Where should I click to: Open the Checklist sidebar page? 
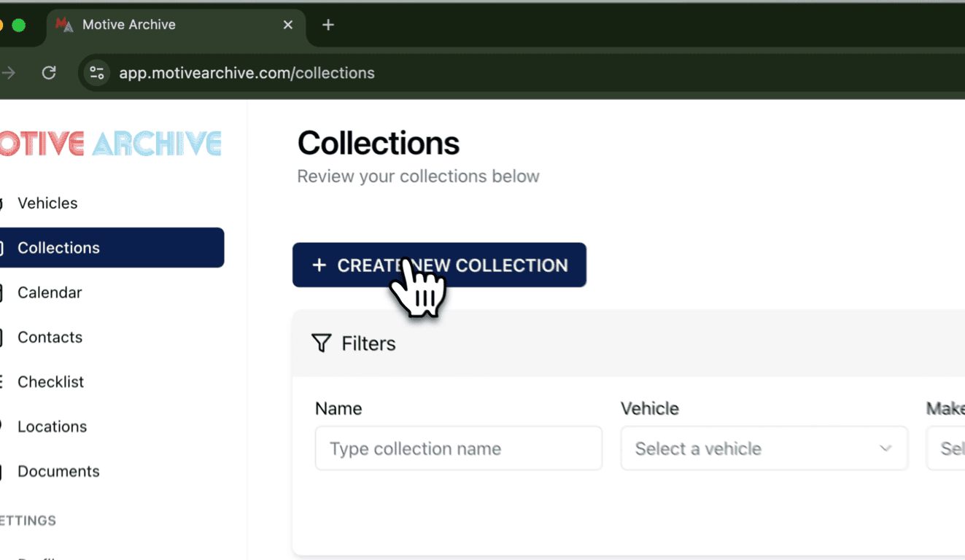pyautogui.click(x=50, y=381)
